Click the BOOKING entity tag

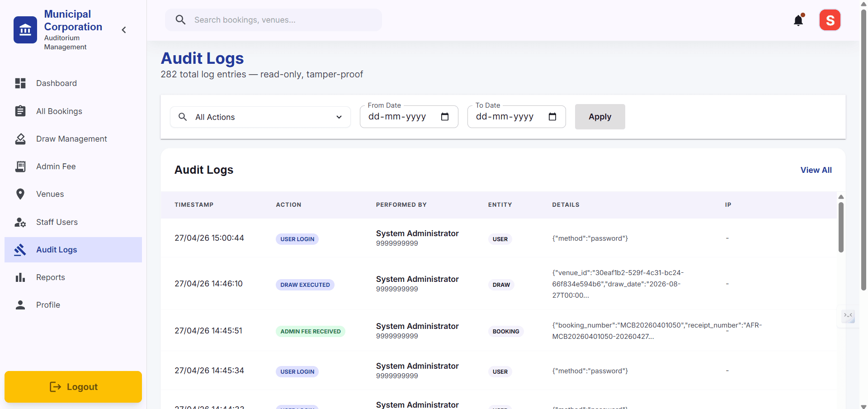tap(506, 331)
